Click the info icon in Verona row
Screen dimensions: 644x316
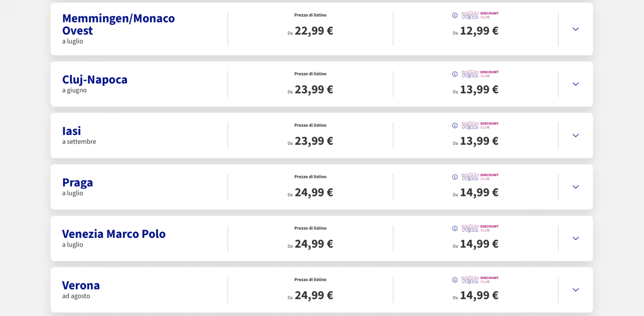click(x=455, y=280)
